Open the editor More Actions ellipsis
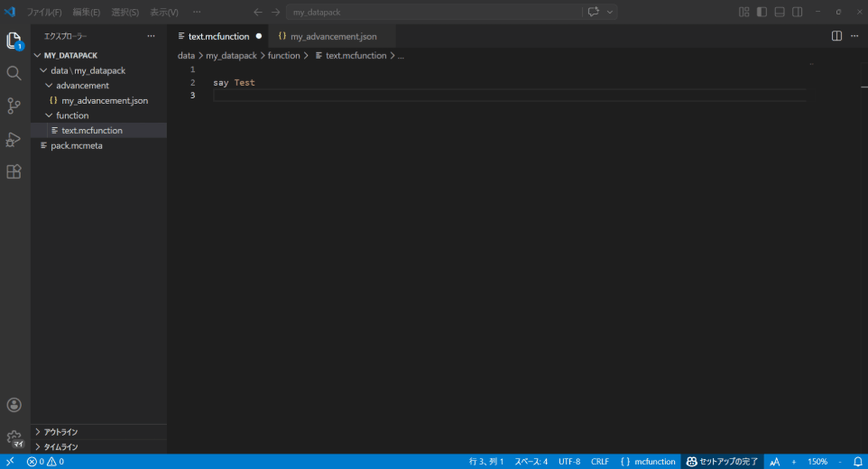The image size is (868, 469). point(854,36)
